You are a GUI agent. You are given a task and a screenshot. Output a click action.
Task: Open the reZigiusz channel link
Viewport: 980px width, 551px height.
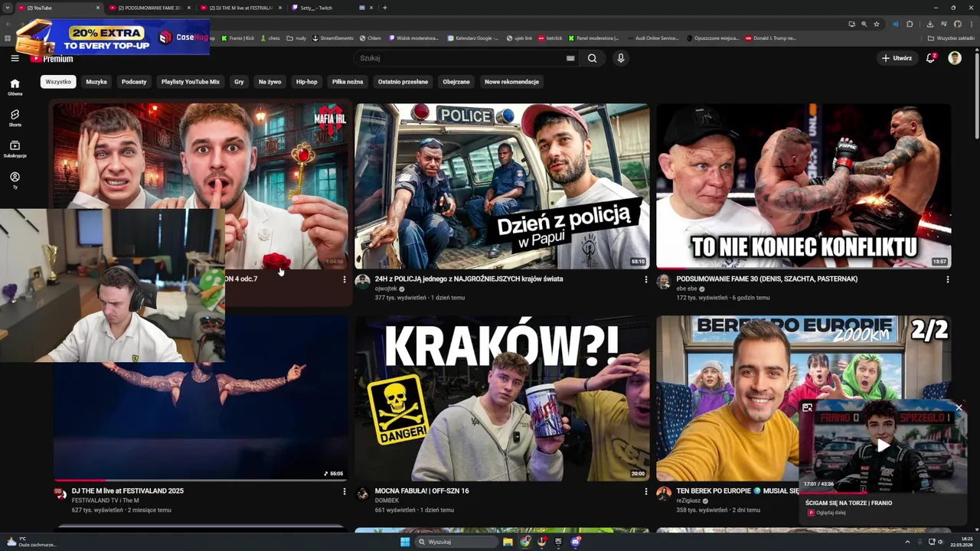point(689,500)
